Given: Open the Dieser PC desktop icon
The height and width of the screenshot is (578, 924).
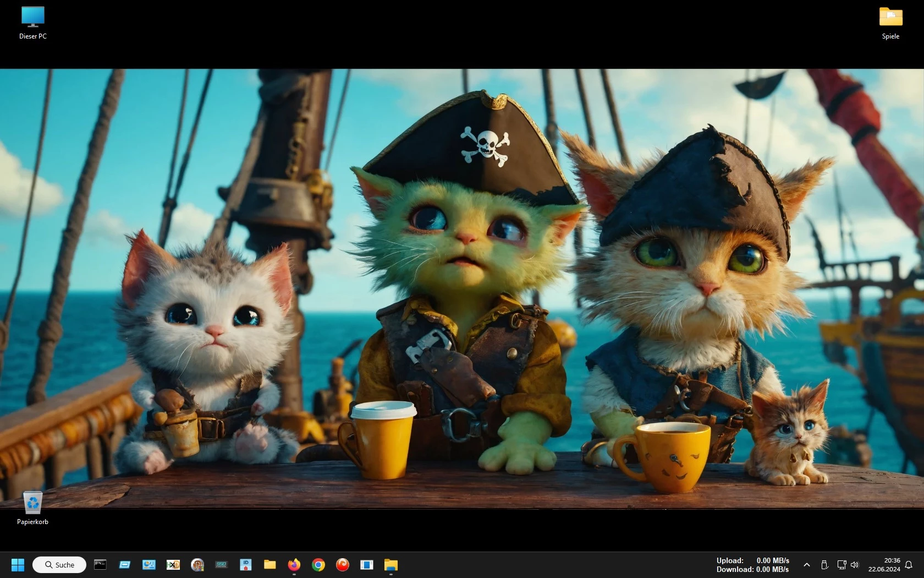Looking at the screenshot, I should coord(32,23).
